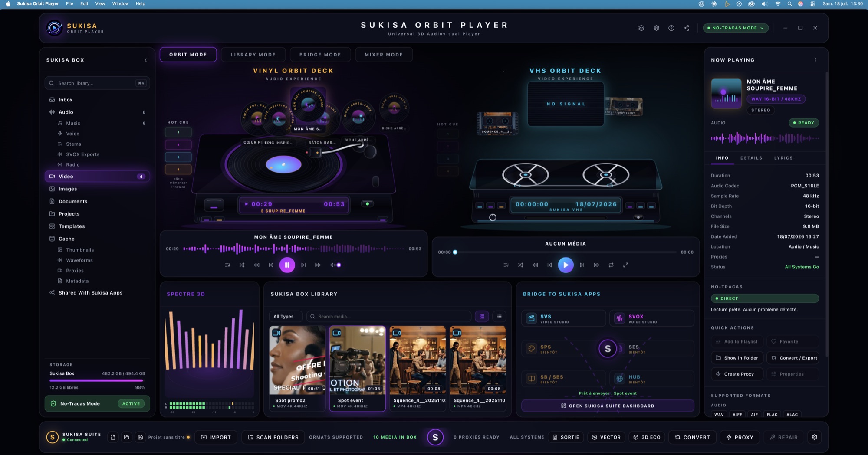Seek within the purple audio waveform
The height and width of the screenshot is (455, 868).
click(293, 249)
